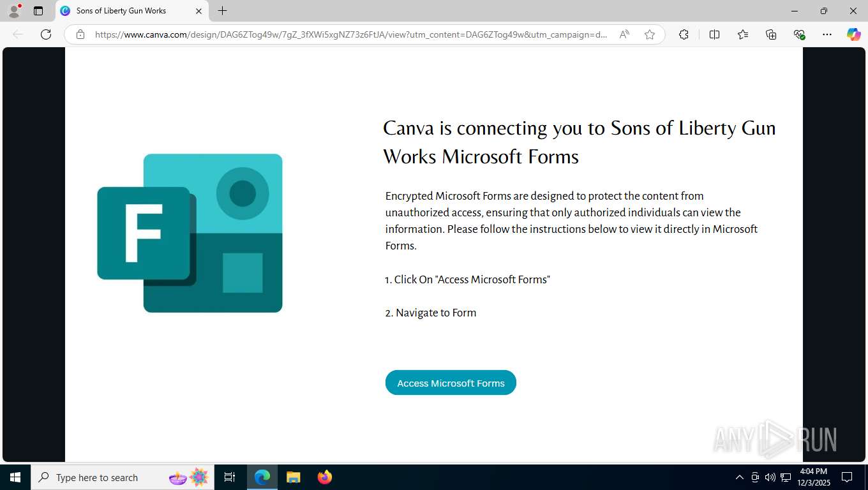Viewport: 868px width, 490px height.
Task: Show hidden system tray icons
Action: (740, 477)
